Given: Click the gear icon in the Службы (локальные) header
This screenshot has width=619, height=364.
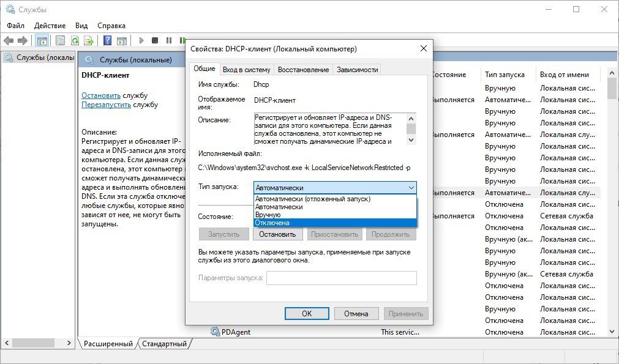Looking at the screenshot, I should pos(89,60).
